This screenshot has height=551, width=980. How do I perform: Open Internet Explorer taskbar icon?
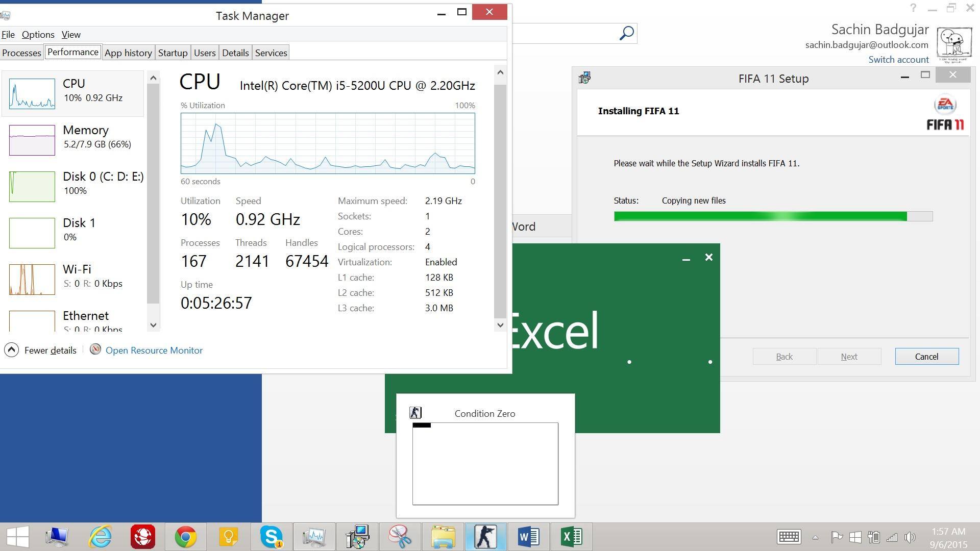click(100, 537)
